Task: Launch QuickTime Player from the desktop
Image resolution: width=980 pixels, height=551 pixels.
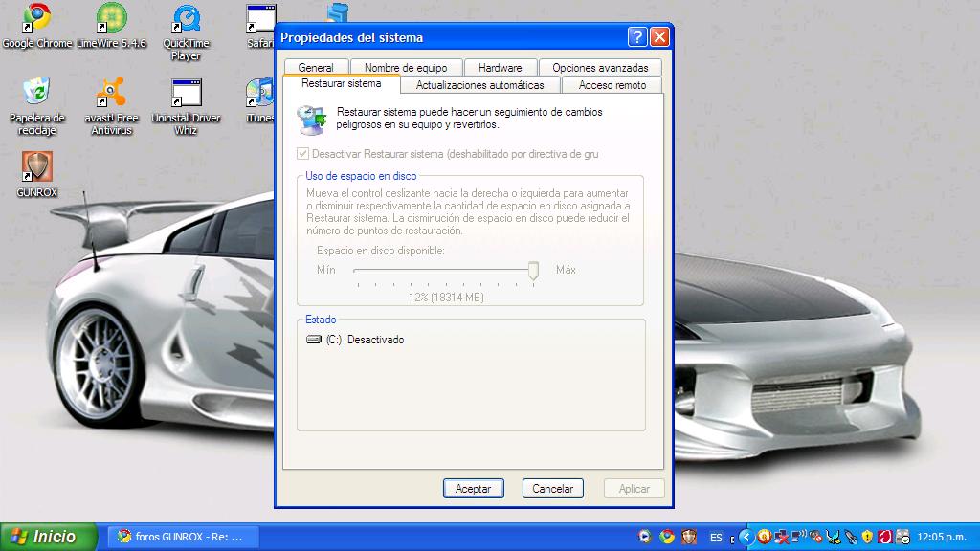Action: 186,19
